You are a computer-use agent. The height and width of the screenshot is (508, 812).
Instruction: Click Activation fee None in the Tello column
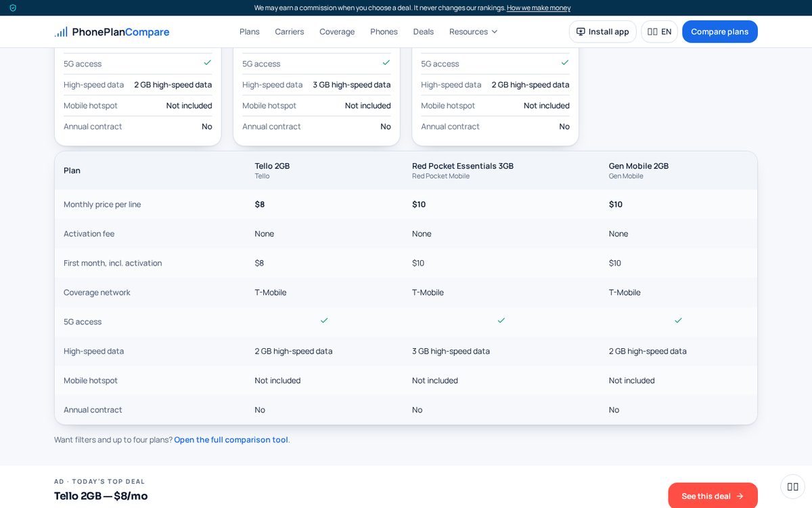tap(265, 234)
